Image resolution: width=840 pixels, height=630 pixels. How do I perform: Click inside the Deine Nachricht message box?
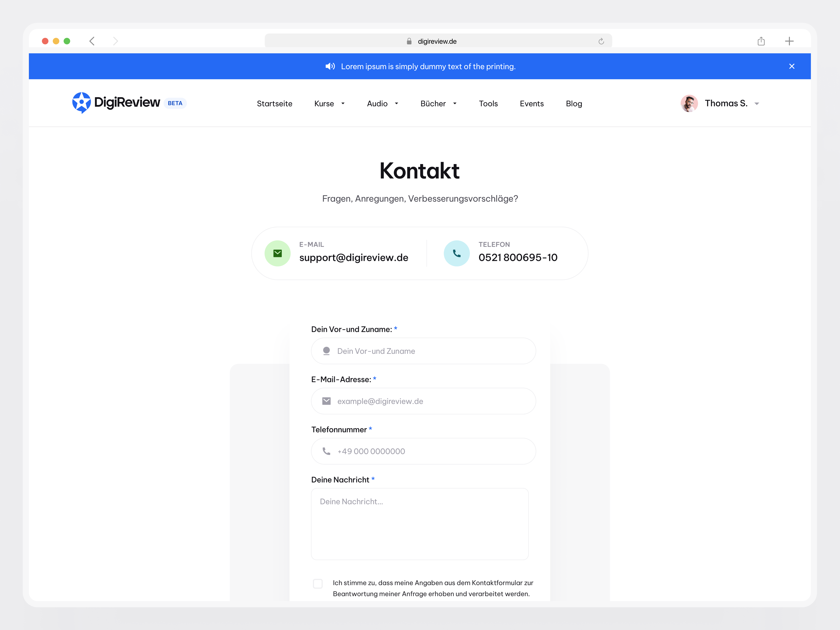click(x=419, y=524)
